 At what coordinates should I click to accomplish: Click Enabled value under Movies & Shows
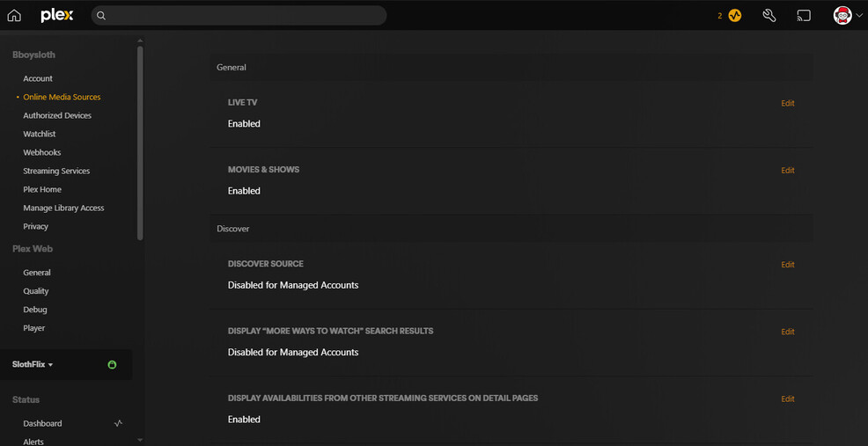pos(244,191)
